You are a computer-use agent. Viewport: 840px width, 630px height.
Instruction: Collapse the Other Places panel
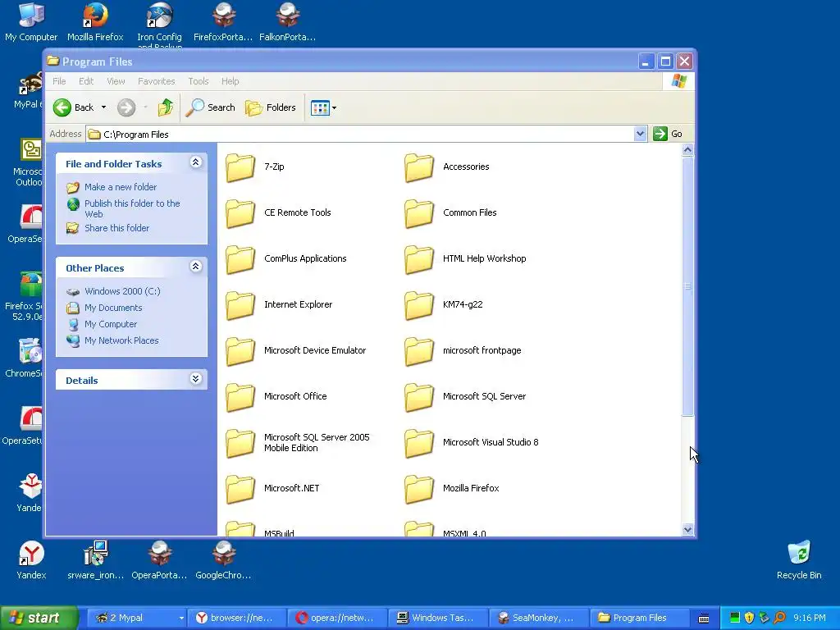click(x=195, y=267)
